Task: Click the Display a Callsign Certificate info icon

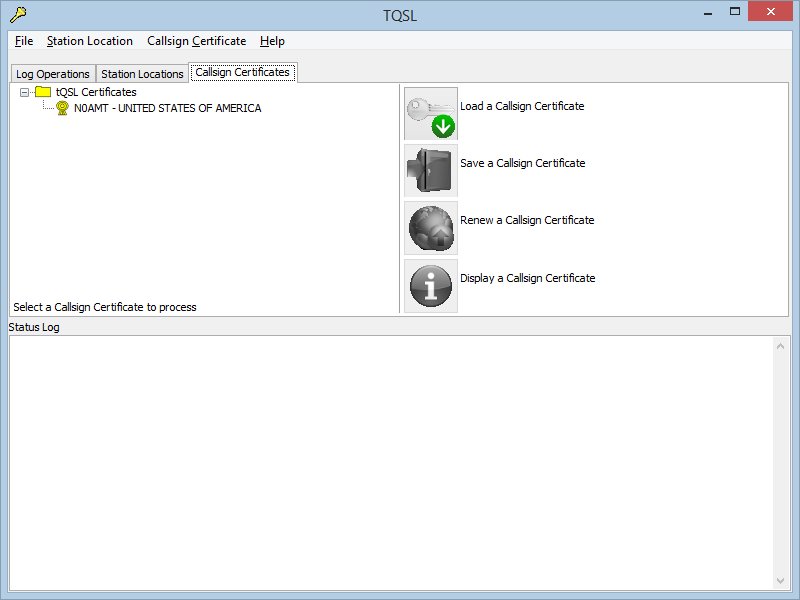Action: click(x=431, y=286)
